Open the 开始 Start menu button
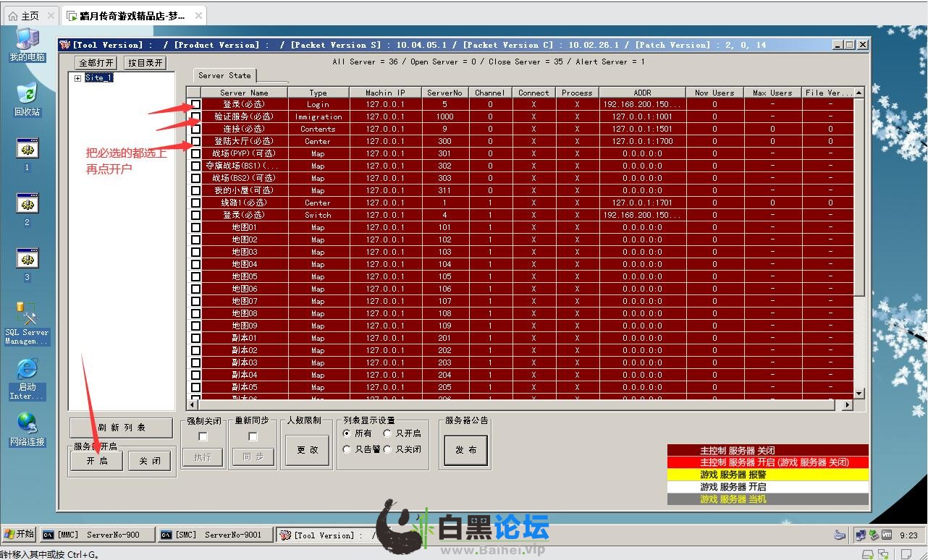This screenshot has height=560, width=928. [x=19, y=535]
